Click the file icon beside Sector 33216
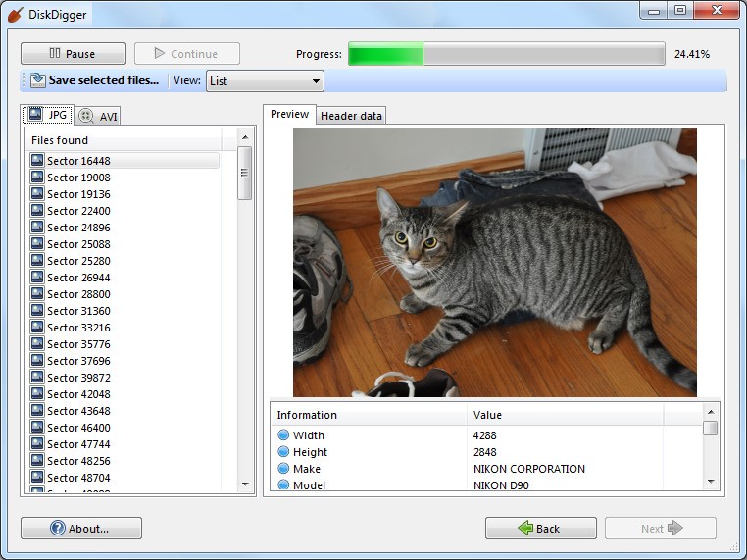Image resolution: width=747 pixels, height=560 pixels. coord(37,328)
